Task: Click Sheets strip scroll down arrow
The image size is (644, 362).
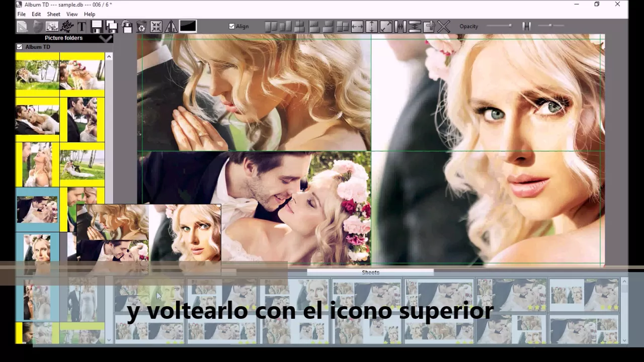Action: pos(624,340)
